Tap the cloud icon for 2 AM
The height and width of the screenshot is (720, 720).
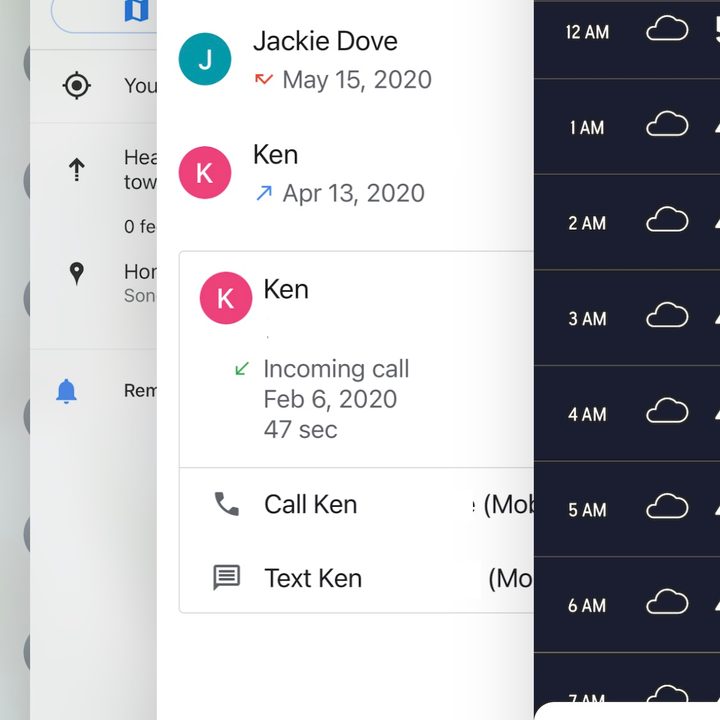click(667, 219)
